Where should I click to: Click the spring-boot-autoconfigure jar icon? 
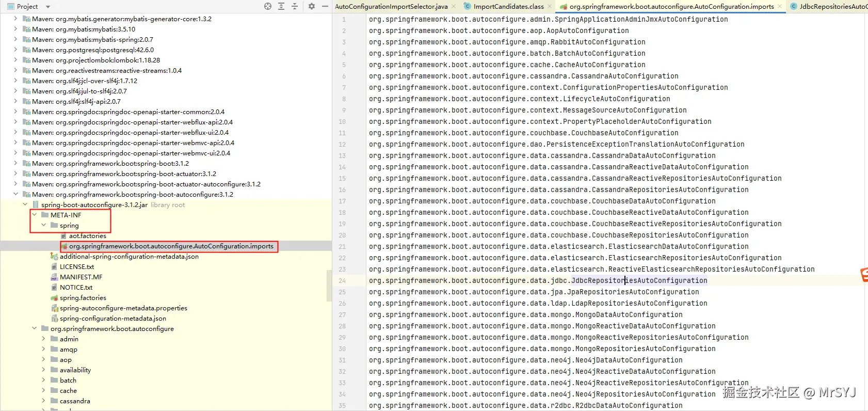(36, 204)
